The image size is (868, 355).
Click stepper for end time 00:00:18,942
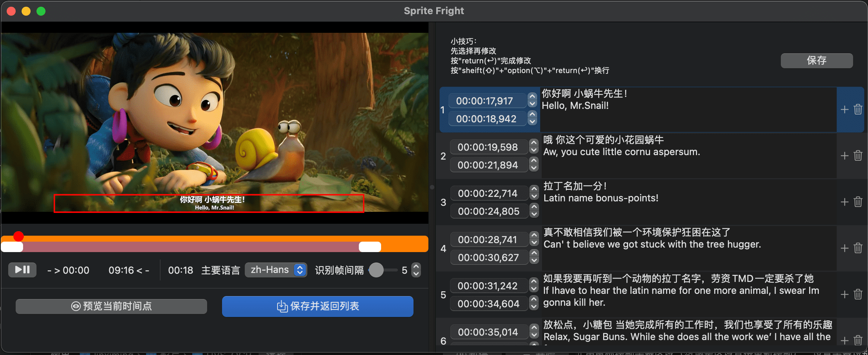tap(532, 119)
